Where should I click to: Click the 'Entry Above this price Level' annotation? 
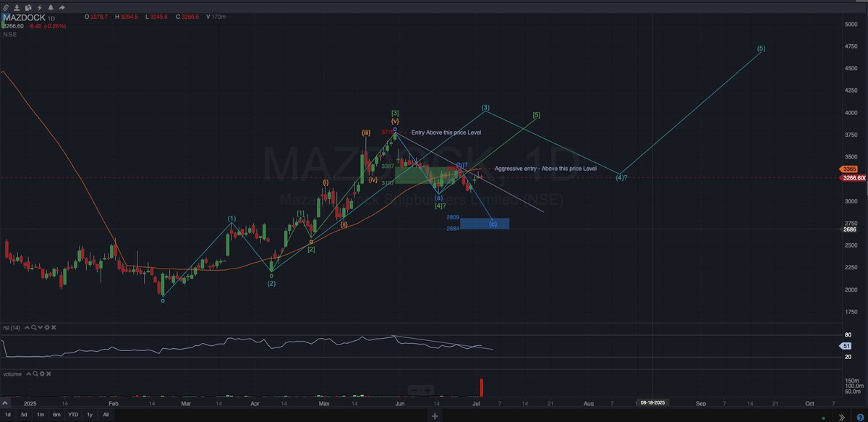coord(446,132)
